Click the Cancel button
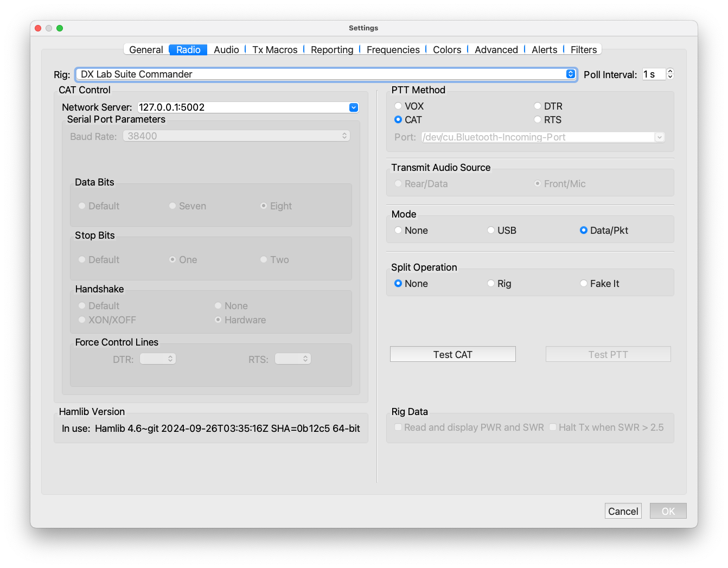The height and width of the screenshot is (568, 728). pos(623,511)
